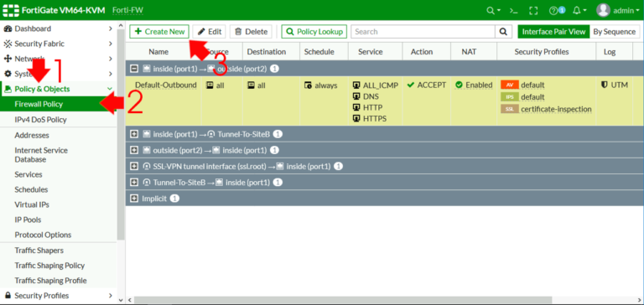644x305 pixels.
Task: Expand the Security Profiles menu chevron
Action: [110, 296]
